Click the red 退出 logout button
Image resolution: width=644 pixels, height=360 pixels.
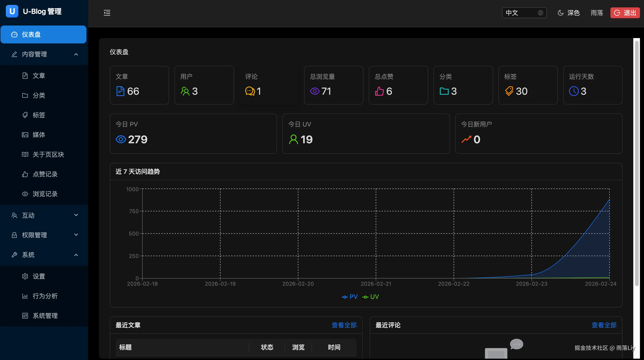click(x=625, y=13)
